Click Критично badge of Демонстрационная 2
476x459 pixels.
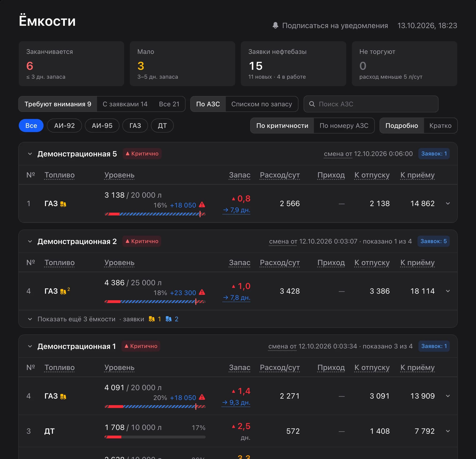click(141, 241)
